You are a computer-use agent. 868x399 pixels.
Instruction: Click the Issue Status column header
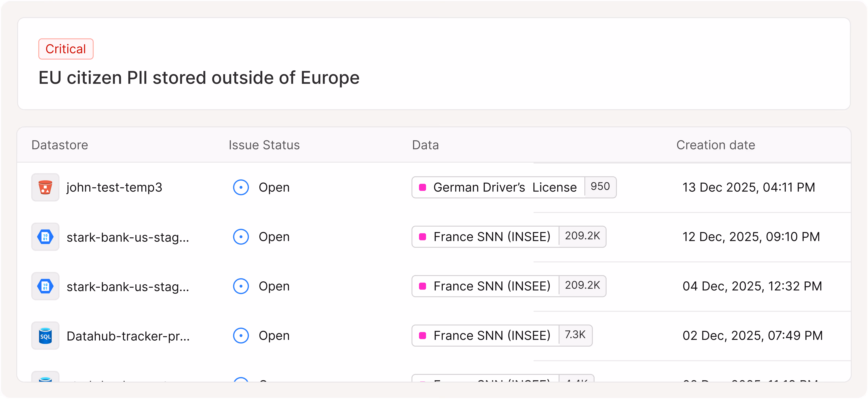coord(264,145)
